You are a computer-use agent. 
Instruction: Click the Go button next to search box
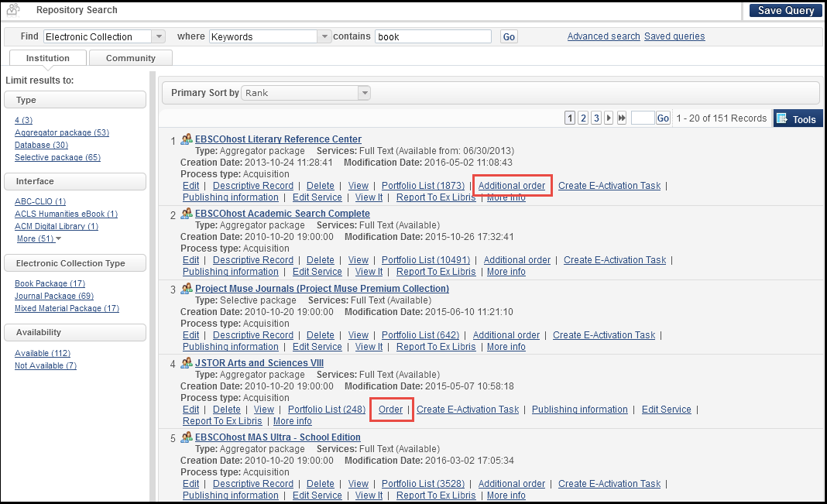(x=509, y=36)
